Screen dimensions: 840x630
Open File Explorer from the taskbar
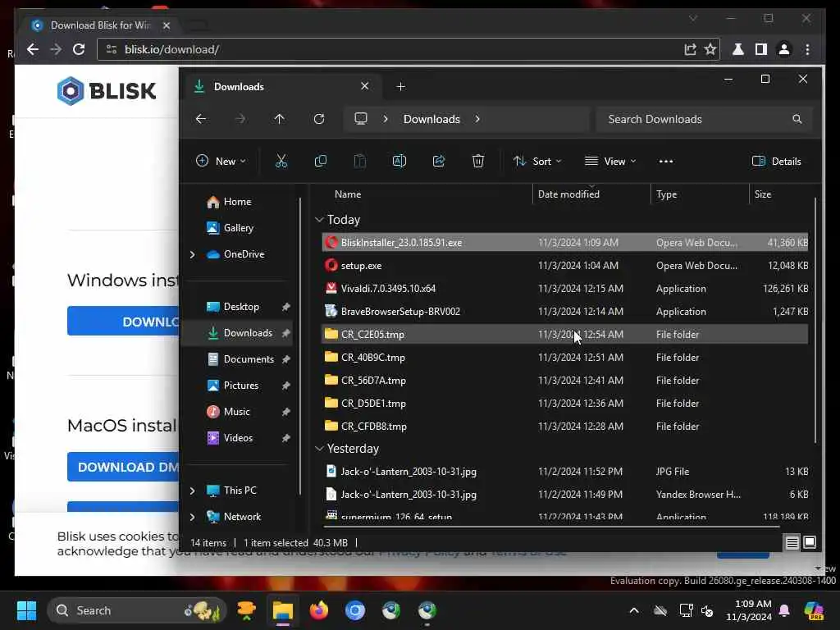(282, 610)
